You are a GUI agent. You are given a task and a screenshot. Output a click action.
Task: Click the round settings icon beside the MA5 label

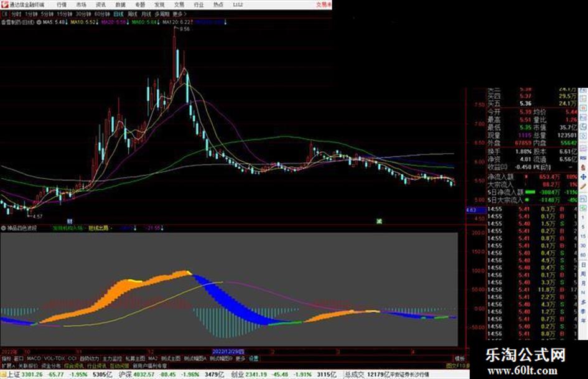point(39,22)
